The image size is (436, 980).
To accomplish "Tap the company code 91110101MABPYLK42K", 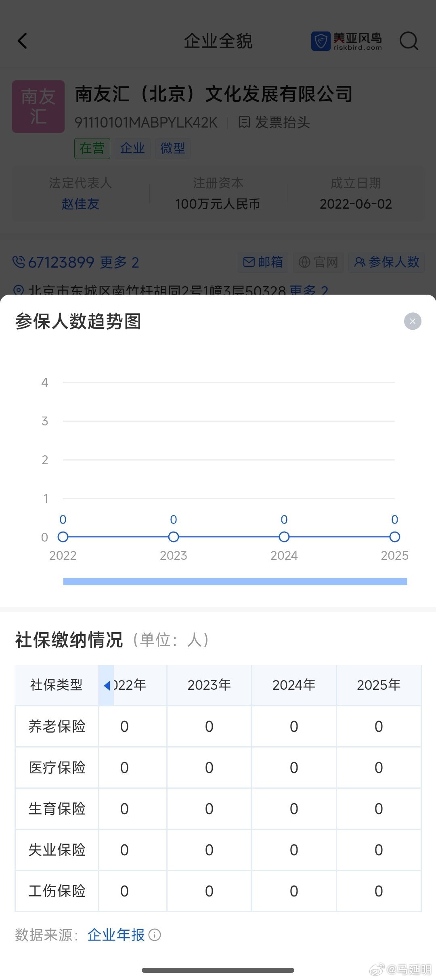I will (x=146, y=122).
